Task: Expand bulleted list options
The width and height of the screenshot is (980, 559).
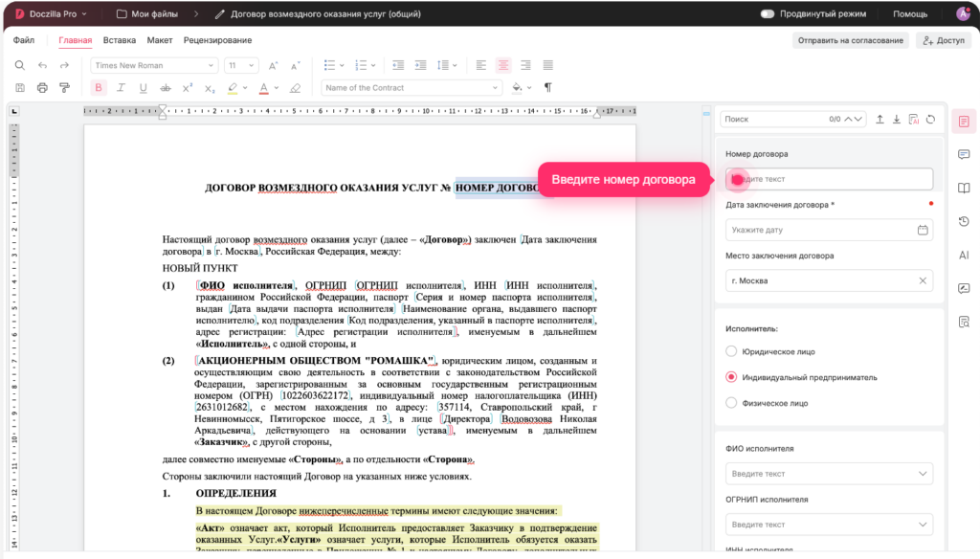Action: coord(342,65)
